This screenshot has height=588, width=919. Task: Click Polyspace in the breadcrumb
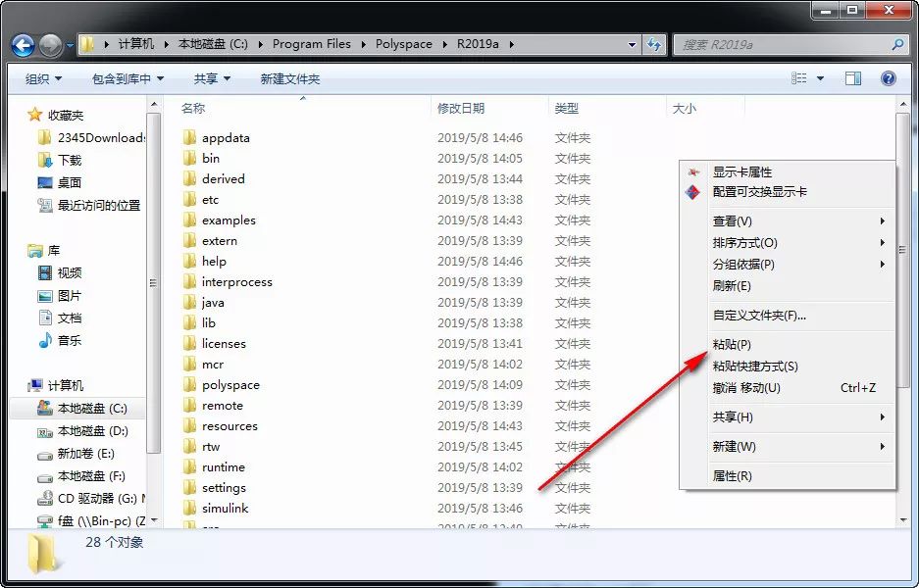point(404,44)
